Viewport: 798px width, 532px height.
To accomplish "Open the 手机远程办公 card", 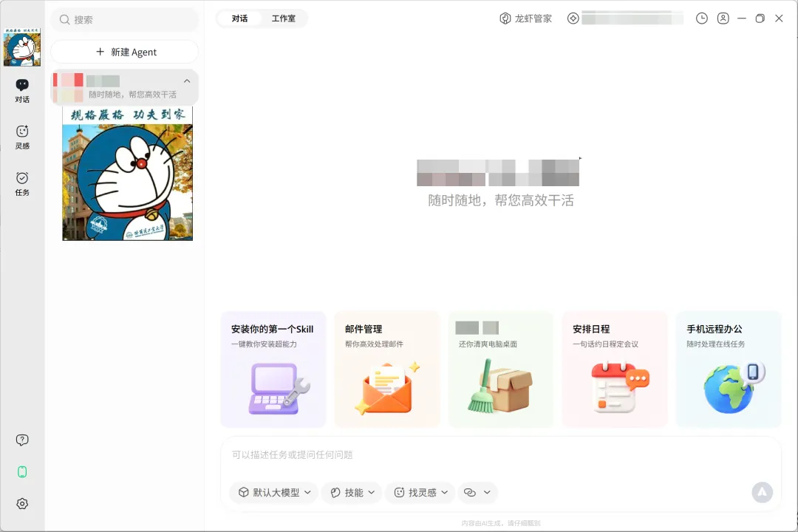I will pos(729,369).
